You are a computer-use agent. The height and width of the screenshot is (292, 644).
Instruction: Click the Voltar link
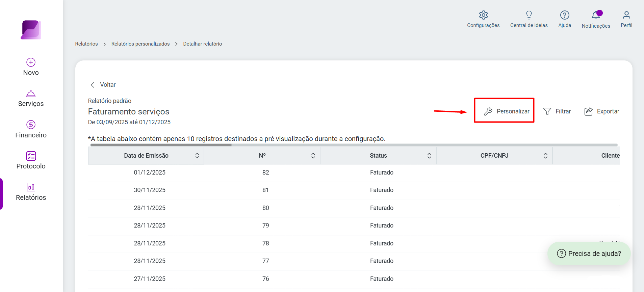tap(108, 85)
